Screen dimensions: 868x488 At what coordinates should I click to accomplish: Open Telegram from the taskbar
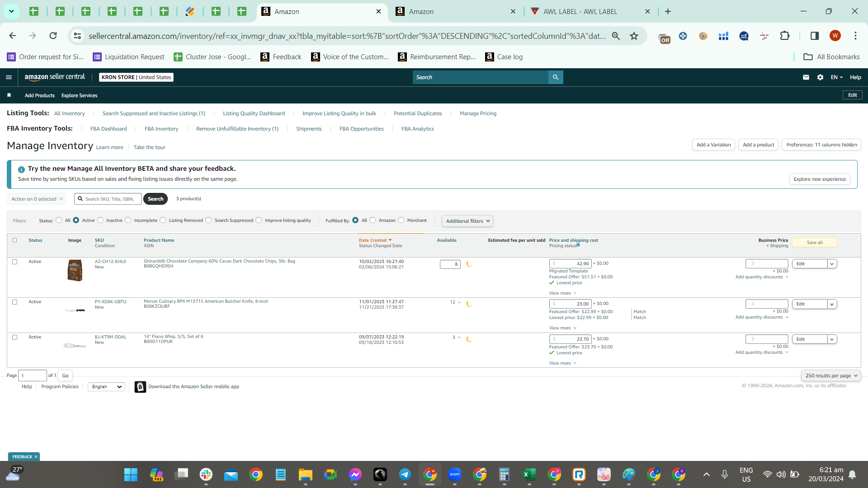click(405, 474)
